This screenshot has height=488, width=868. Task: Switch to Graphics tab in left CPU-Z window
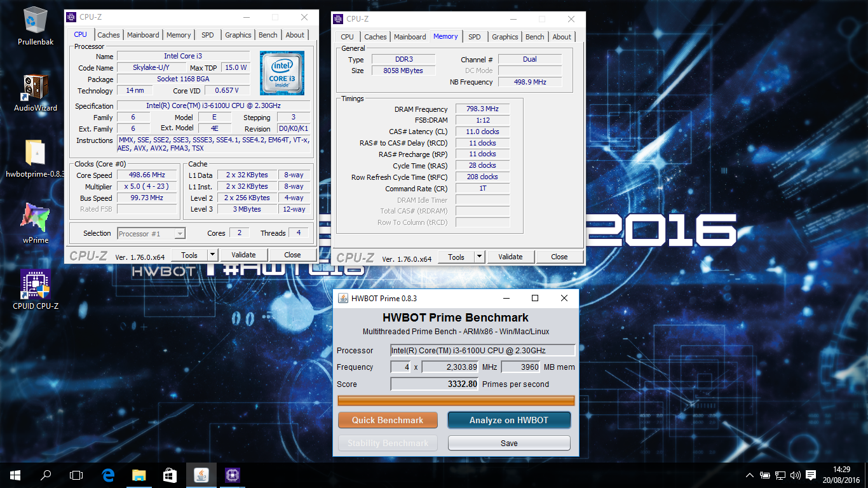coord(238,35)
